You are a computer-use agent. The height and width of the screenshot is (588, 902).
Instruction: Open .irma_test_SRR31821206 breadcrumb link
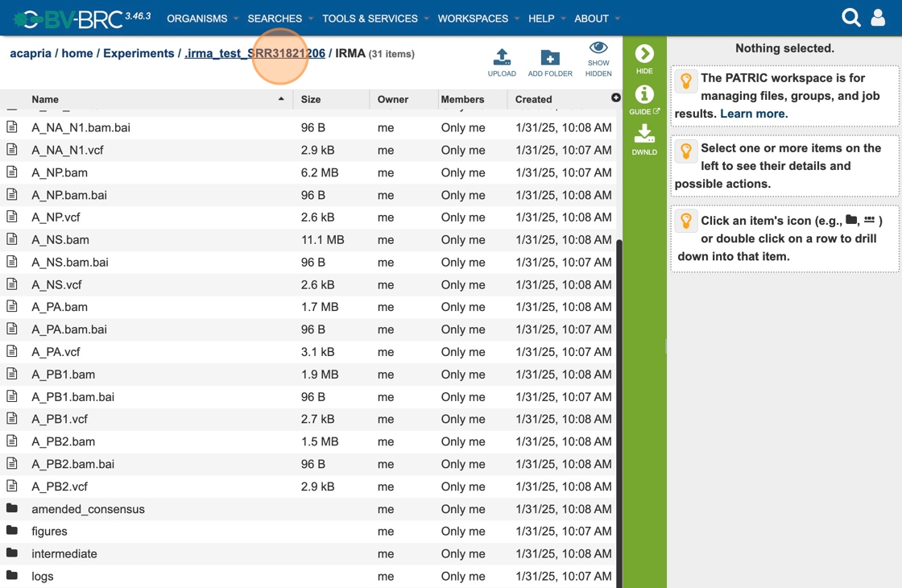[x=254, y=53]
